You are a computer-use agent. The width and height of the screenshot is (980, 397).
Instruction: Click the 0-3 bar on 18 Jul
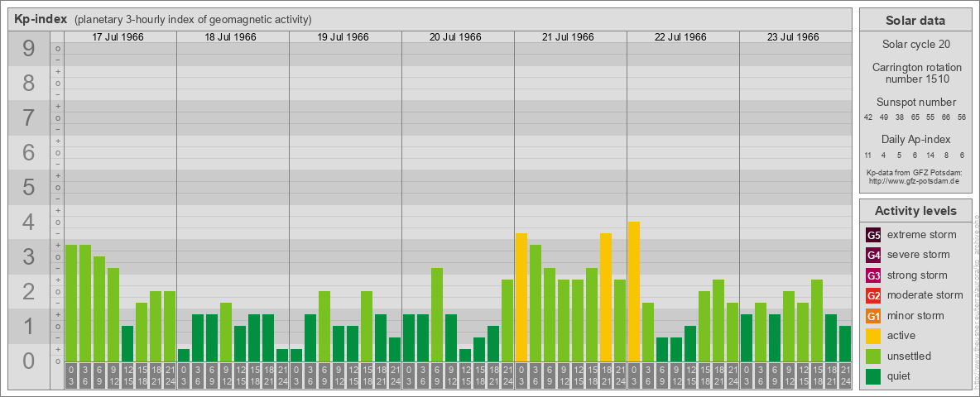coord(184,355)
